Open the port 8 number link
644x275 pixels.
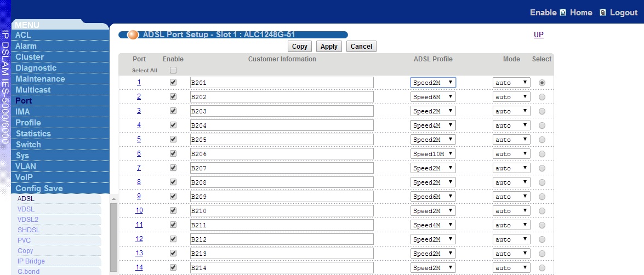click(139, 182)
